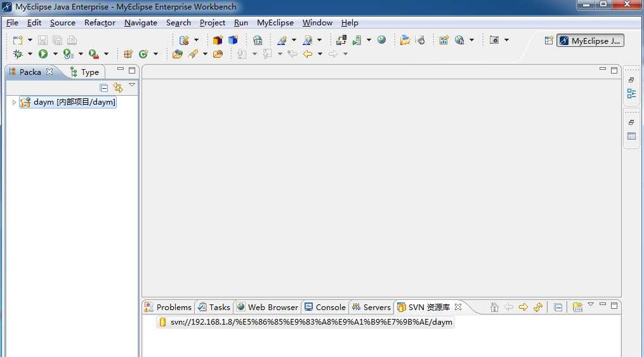Click the globe web browser toolbar icon

381,40
